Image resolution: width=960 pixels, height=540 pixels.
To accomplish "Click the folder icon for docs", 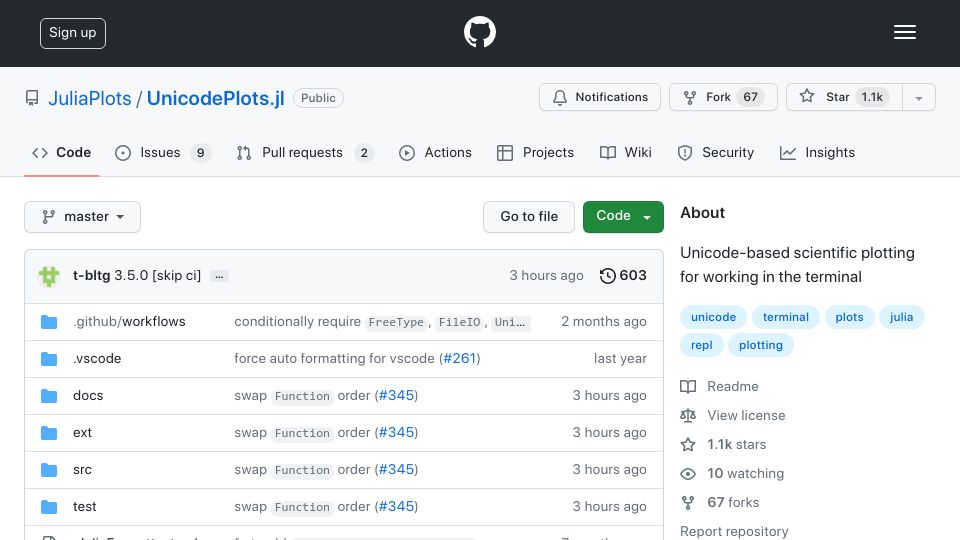I will point(49,396).
